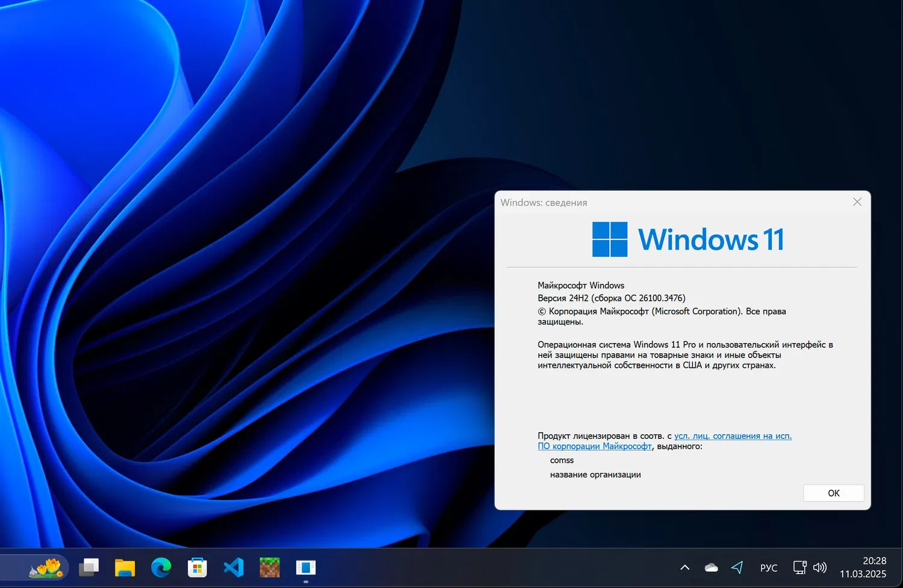Click the licensed user name 'comss'

[562, 460]
